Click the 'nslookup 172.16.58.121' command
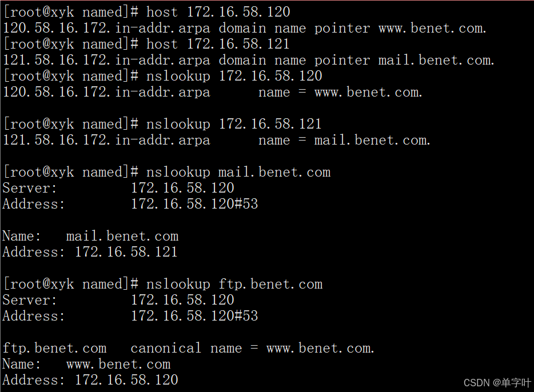 coord(234,124)
